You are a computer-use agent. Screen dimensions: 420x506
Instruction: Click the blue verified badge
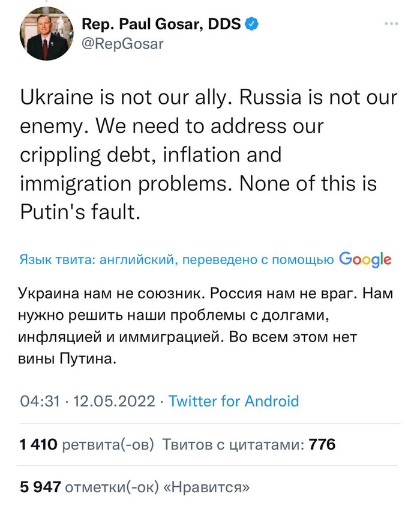click(253, 24)
